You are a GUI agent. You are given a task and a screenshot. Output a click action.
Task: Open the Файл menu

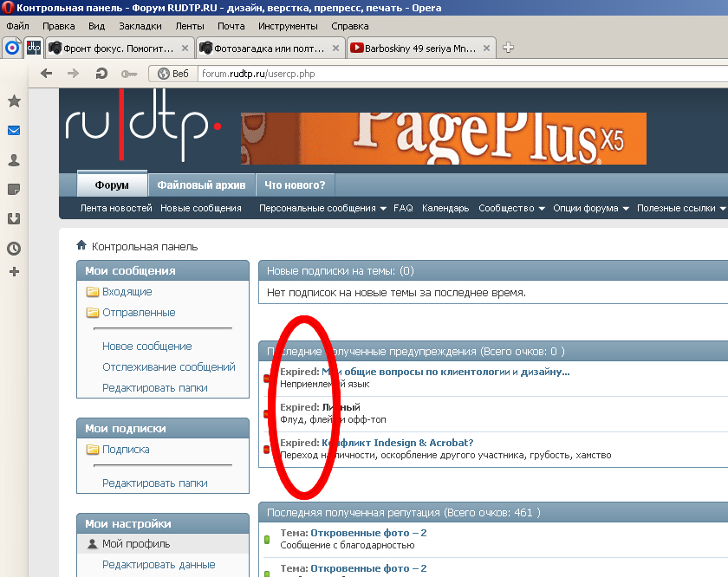[17, 26]
